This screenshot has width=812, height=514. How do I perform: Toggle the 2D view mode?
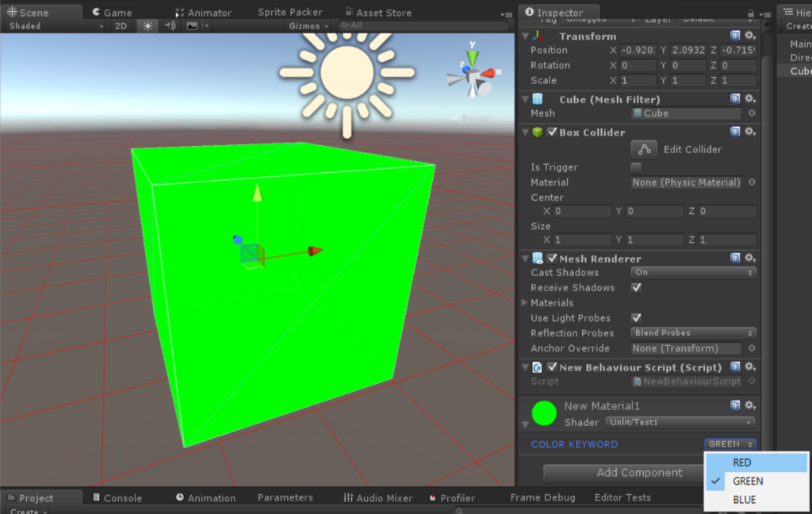121,26
